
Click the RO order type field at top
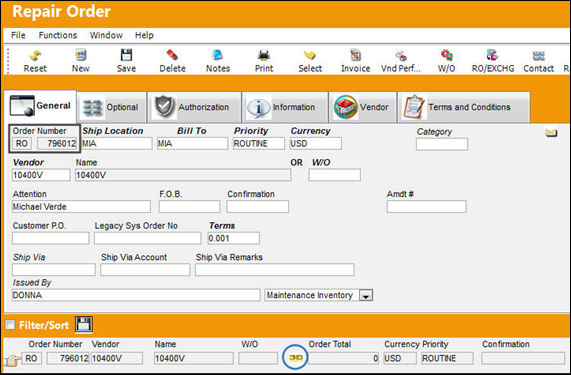[22, 143]
